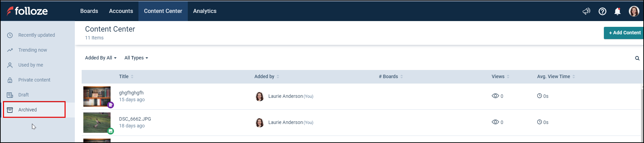
Task: Open the notifications bell
Action: (x=617, y=11)
